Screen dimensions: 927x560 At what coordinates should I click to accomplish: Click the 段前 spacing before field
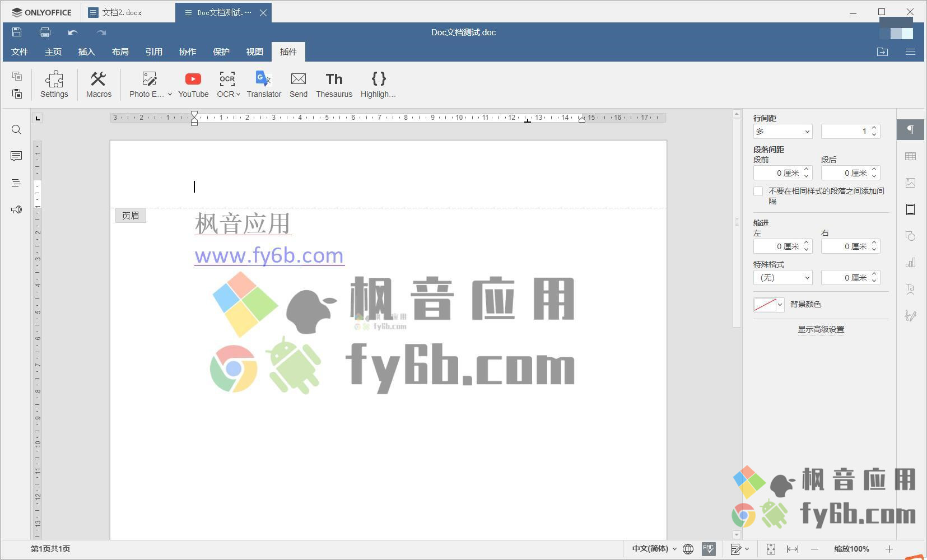pyautogui.click(x=778, y=173)
